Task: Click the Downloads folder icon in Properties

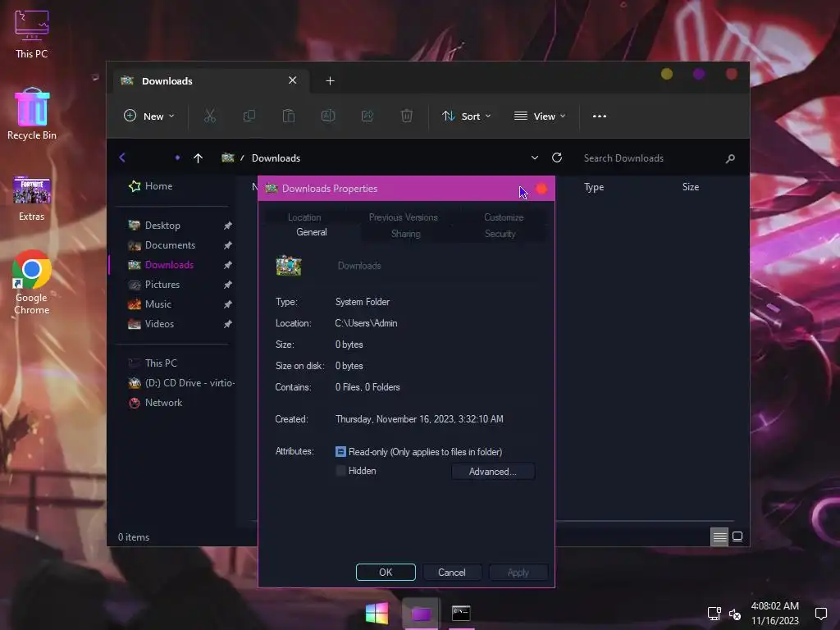Action: [x=288, y=265]
